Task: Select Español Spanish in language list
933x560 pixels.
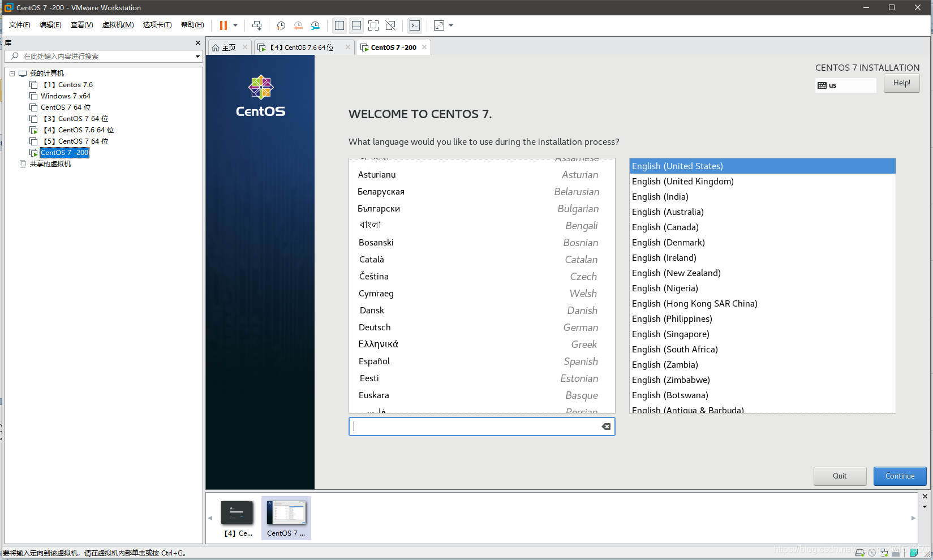Action: (482, 361)
